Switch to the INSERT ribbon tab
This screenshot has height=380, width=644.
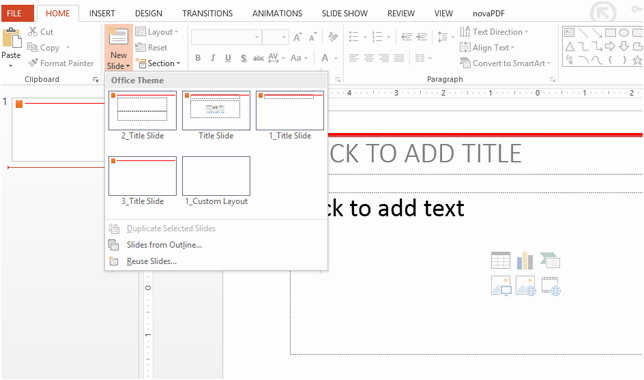click(x=102, y=14)
